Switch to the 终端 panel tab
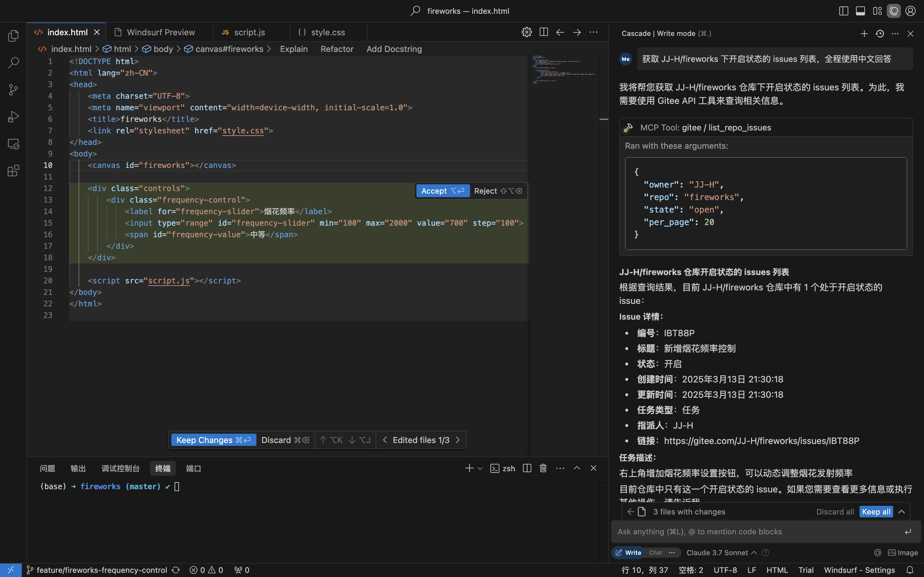This screenshot has width=924, height=577. point(163,468)
